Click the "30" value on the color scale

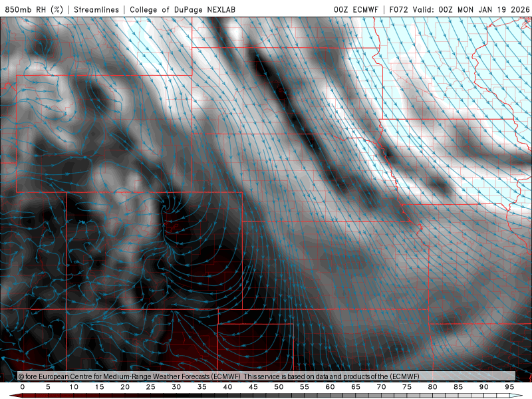pyautogui.click(x=176, y=387)
